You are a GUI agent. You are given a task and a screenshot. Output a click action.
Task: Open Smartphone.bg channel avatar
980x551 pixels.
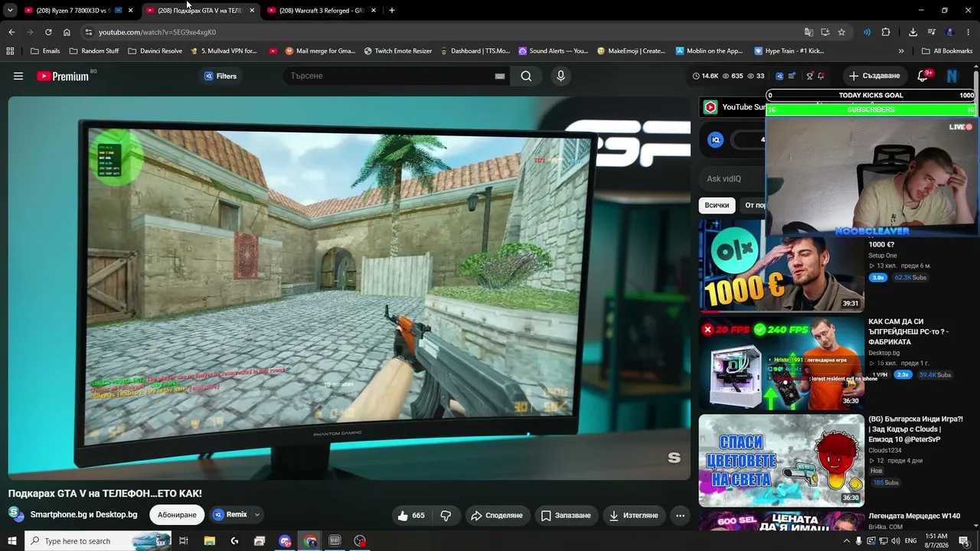click(15, 514)
